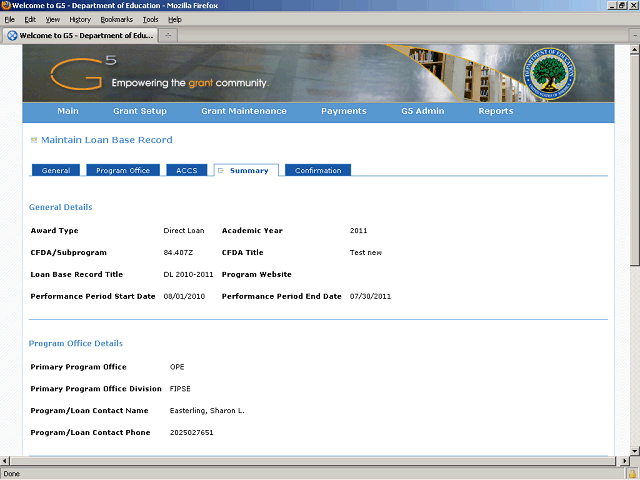This screenshot has height=480, width=640.
Task: Open the View menu
Action: tap(52, 20)
